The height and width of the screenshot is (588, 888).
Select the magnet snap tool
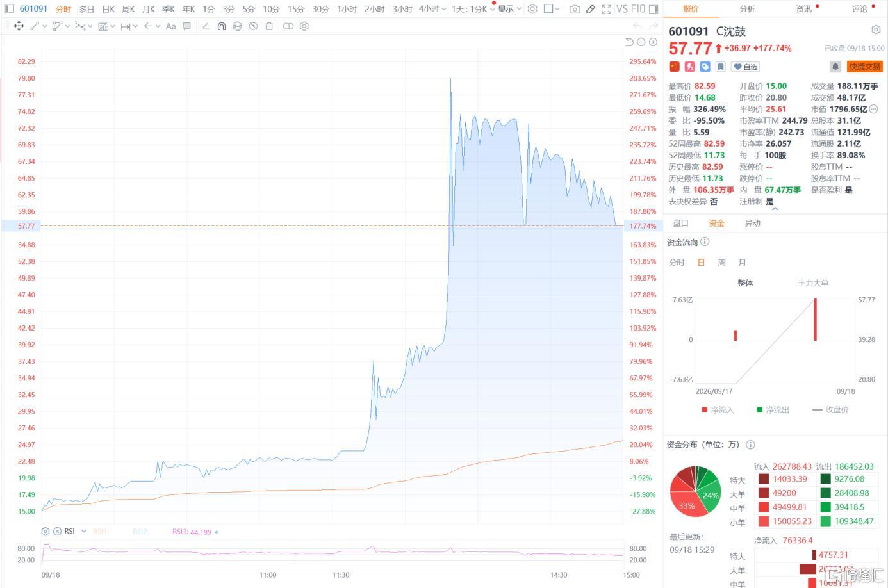221,26
